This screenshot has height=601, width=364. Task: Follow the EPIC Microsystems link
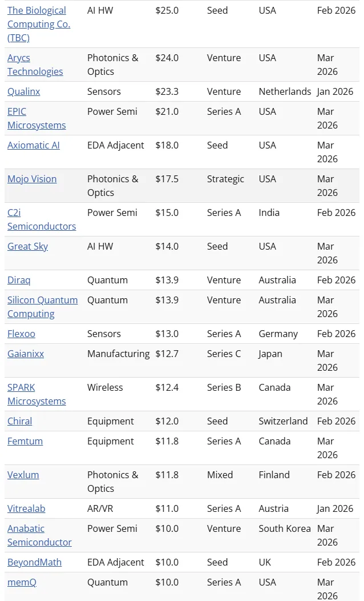[x=17, y=111]
